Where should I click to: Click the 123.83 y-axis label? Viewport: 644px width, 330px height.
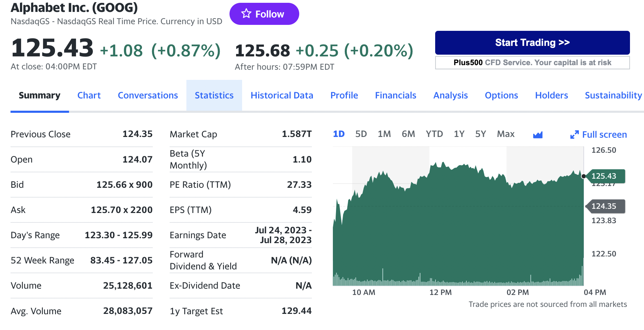coord(604,220)
